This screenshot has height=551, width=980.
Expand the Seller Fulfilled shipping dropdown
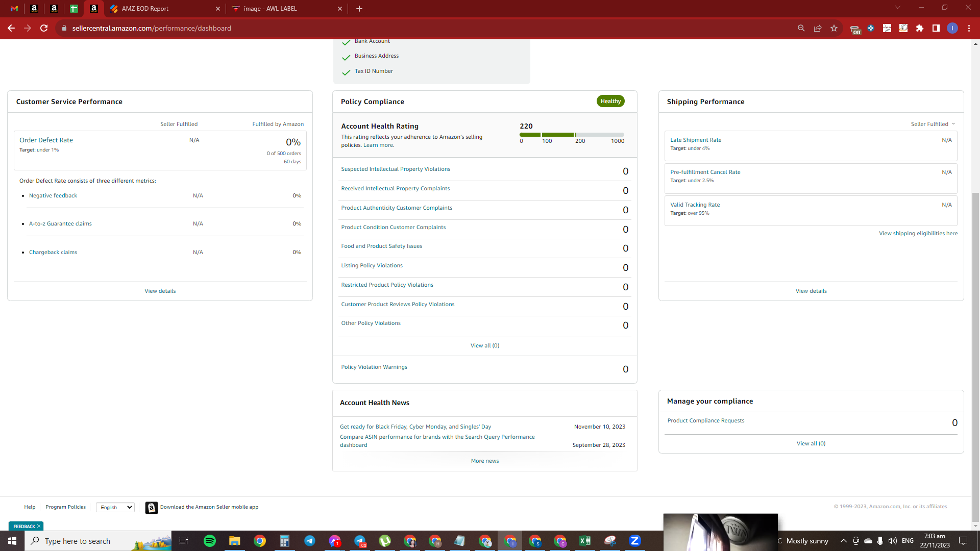pos(933,124)
